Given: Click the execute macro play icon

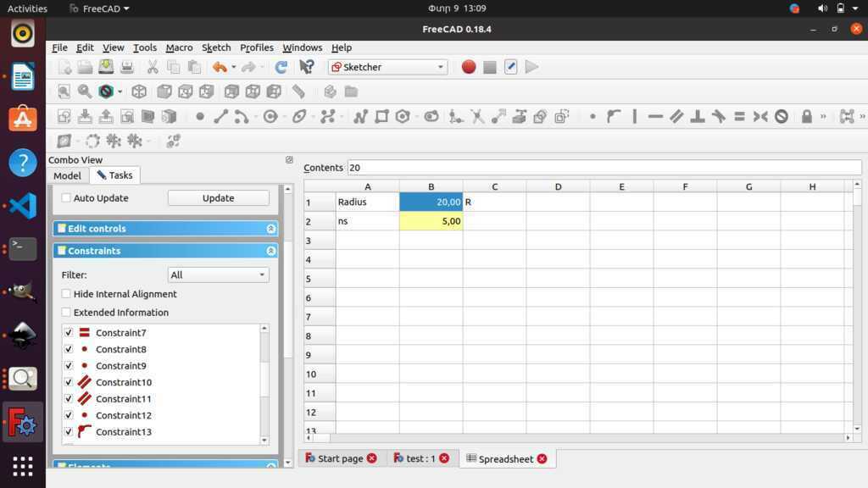Looking at the screenshot, I should click(531, 67).
